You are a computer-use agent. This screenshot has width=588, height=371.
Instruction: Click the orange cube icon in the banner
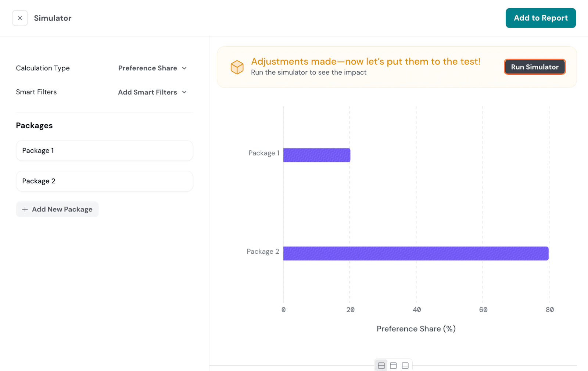click(x=237, y=67)
